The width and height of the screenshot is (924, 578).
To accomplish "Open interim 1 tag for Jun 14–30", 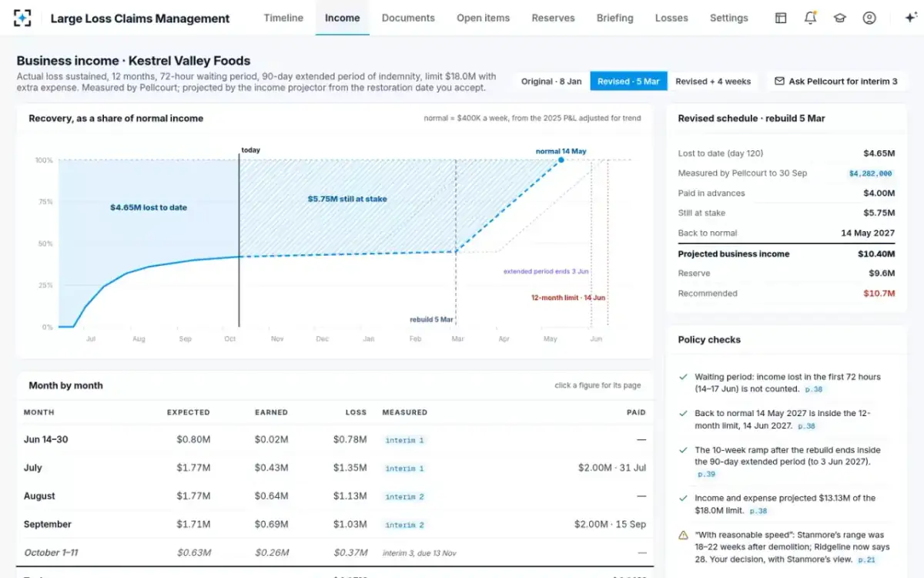I will pos(404,440).
